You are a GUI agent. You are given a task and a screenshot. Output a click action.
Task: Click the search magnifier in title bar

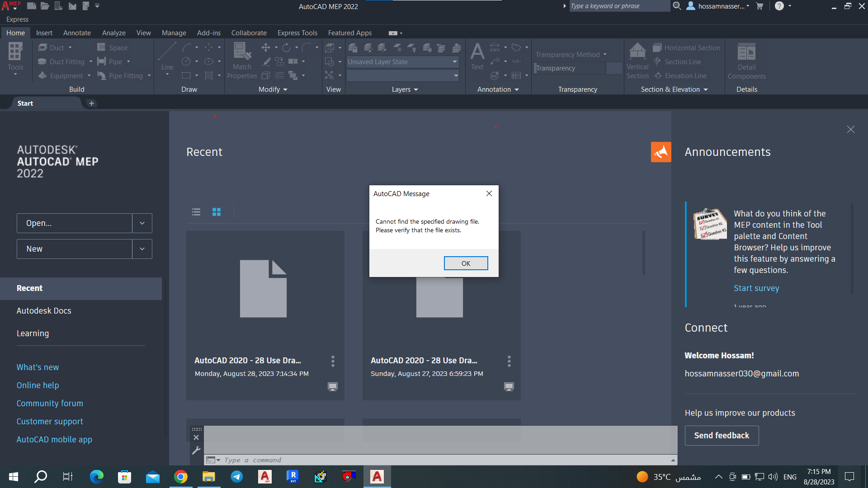[x=677, y=6]
